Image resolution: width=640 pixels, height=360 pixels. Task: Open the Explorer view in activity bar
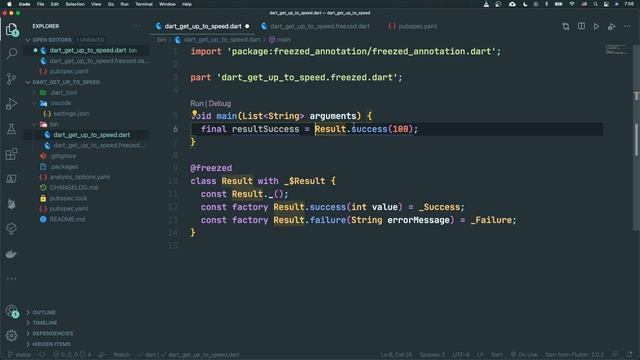[x=11, y=30]
